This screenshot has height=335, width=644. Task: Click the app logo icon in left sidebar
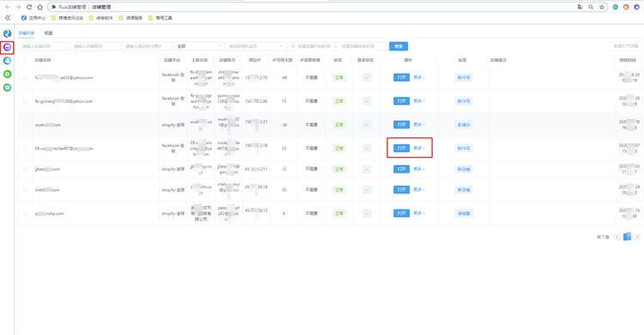coord(7,33)
